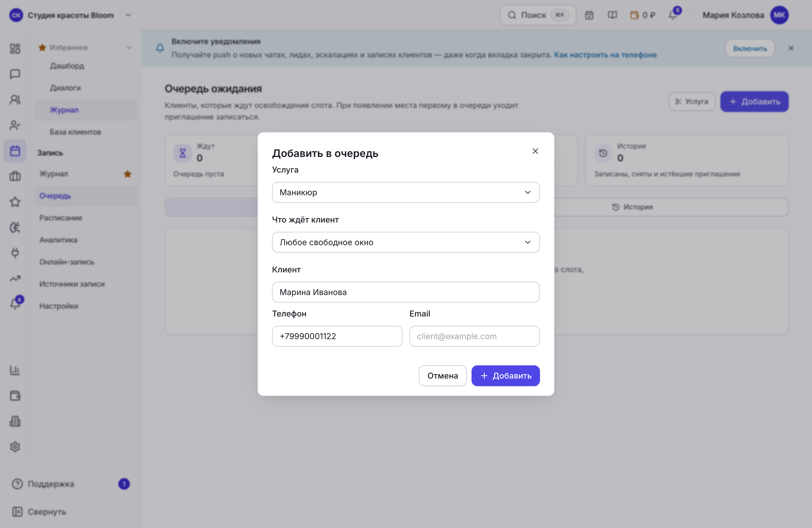
Task: Click the Email input field
Action: click(474, 336)
